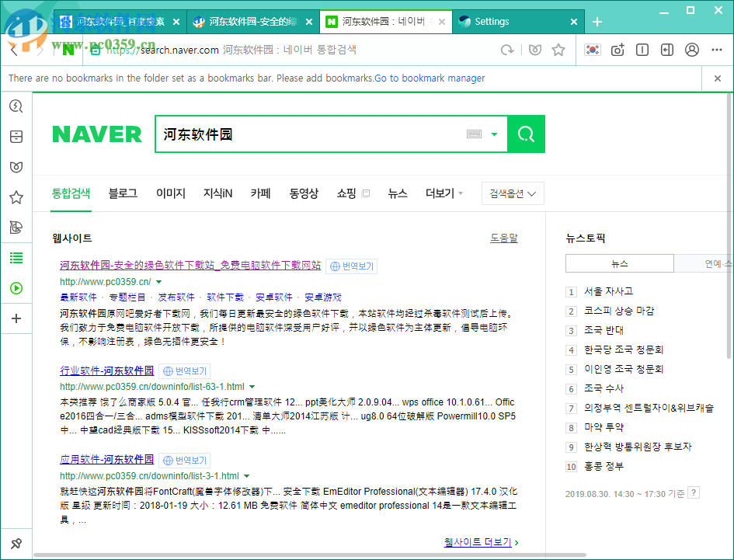Toggle the sidebar pin at bottom left
The height and width of the screenshot is (560, 734).
(x=16, y=544)
